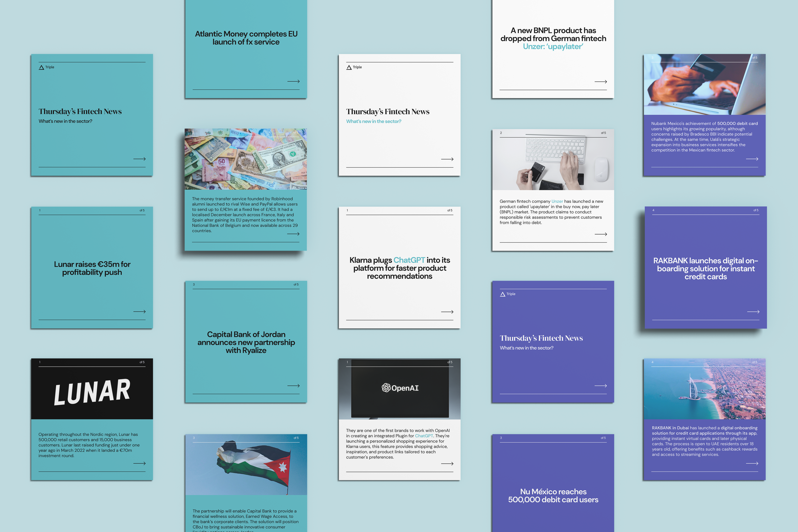
Task: Click 'RAKBANK in Dubai has launched' paragraph
Action: click(704, 441)
